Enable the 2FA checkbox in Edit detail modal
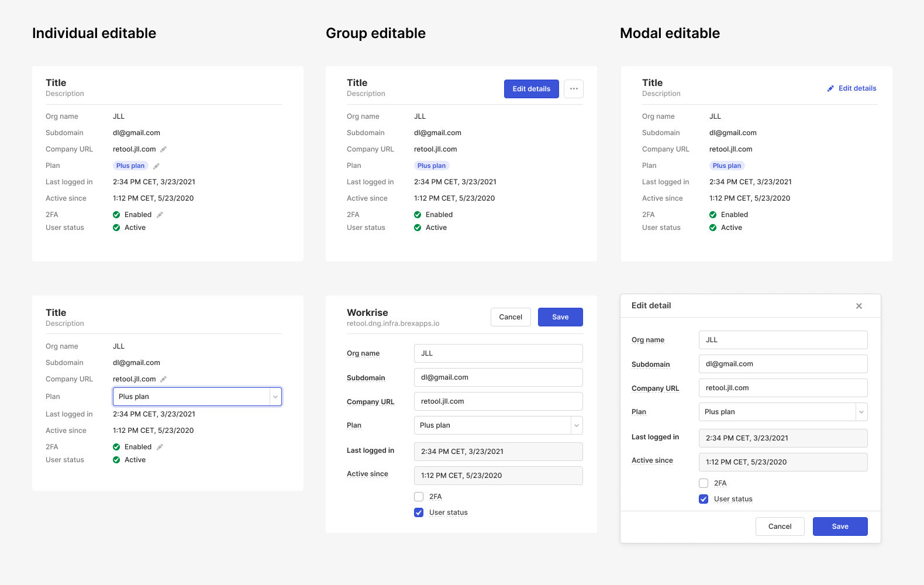Screen dimensions: 924x585 click(704, 483)
